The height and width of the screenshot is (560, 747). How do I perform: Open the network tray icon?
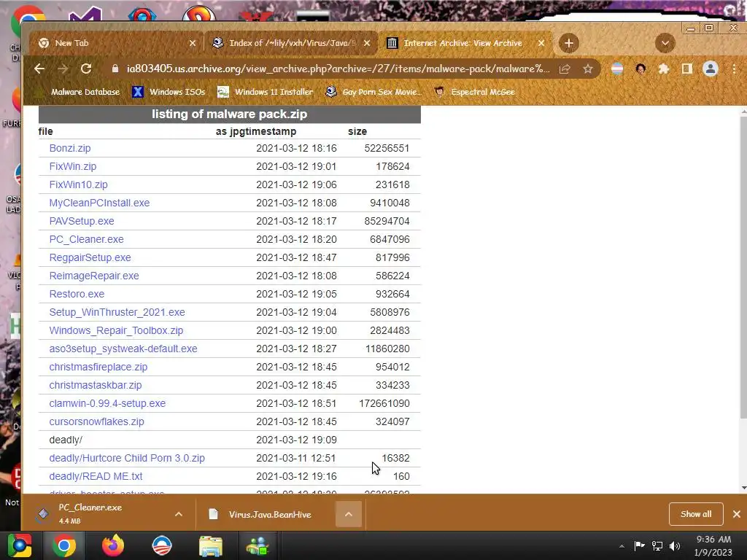coord(657,545)
